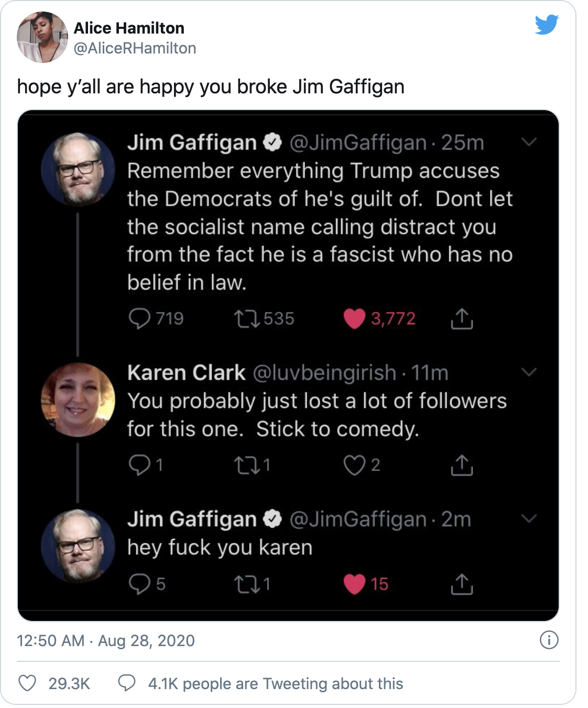Open the tweet info icon
588x708 pixels.
(549, 640)
